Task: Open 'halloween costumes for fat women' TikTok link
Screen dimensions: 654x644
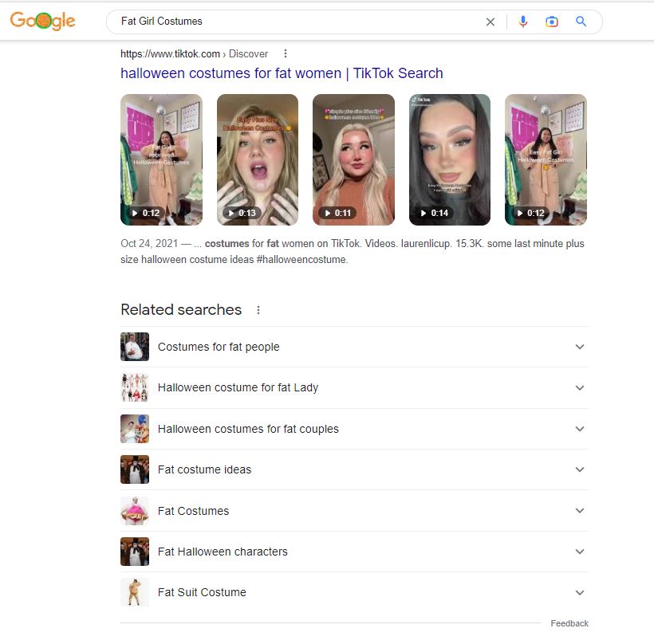Action: click(x=282, y=73)
